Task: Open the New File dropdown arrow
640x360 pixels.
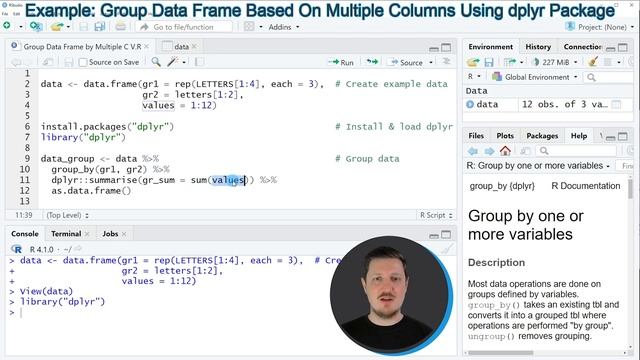Action: (20, 27)
